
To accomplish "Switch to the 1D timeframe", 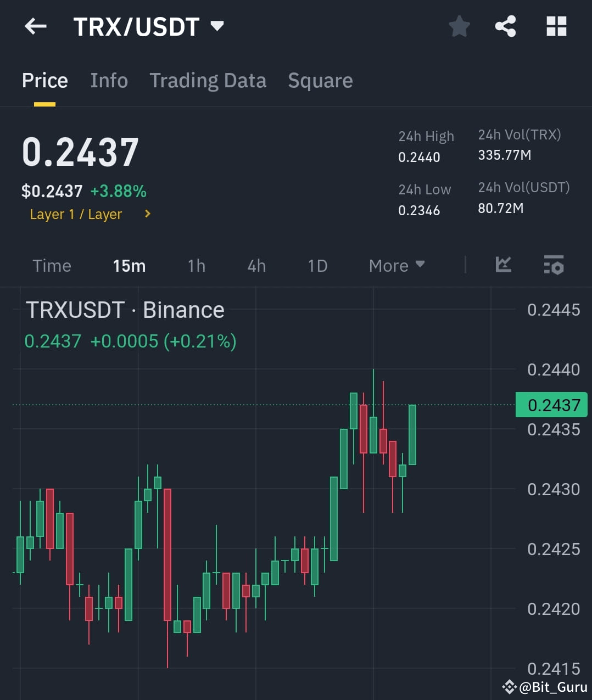I will (317, 265).
